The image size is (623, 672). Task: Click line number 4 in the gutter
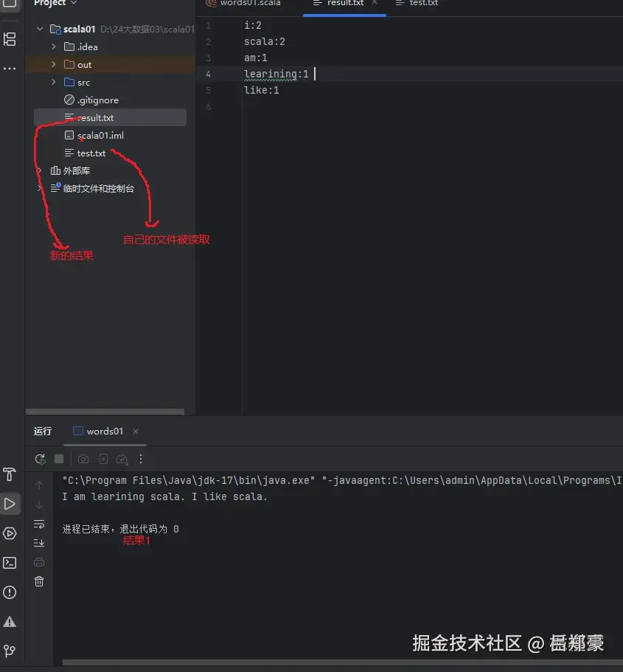[208, 75]
